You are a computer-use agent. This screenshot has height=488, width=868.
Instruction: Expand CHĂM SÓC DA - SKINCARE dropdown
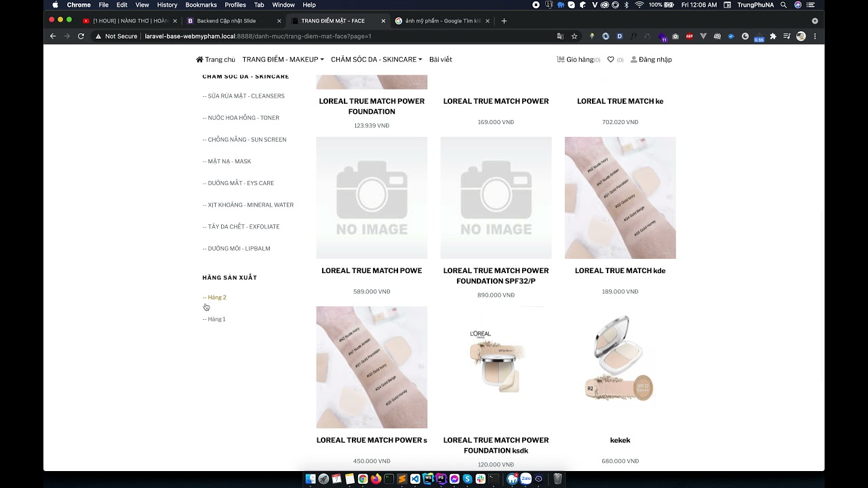coord(376,60)
